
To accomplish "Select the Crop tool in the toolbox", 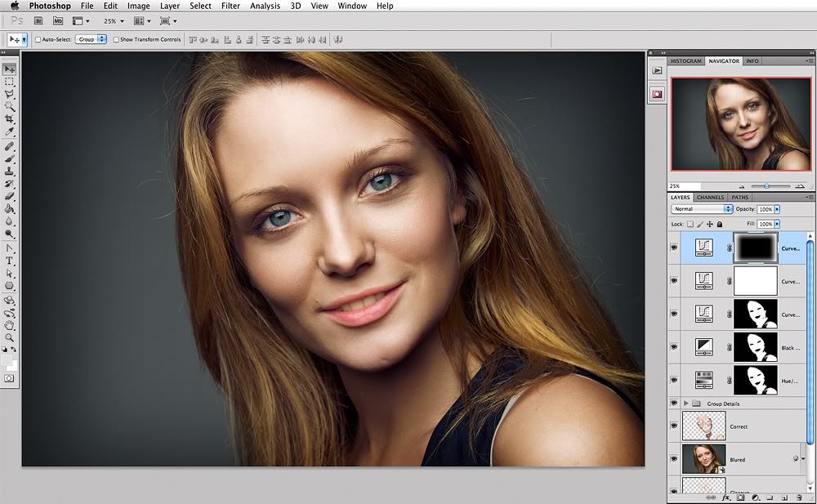I will pos(10,119).
